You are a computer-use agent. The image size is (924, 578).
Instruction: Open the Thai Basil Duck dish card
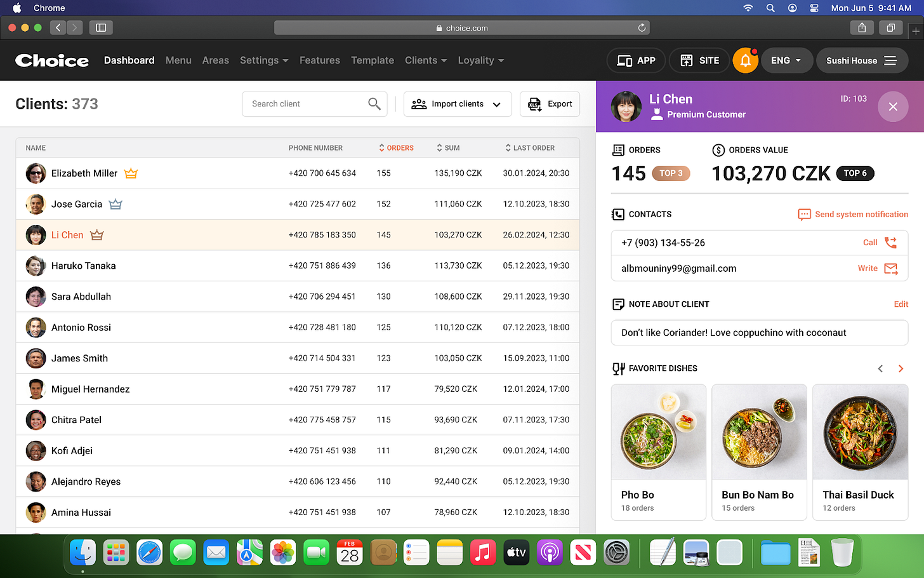861,452
